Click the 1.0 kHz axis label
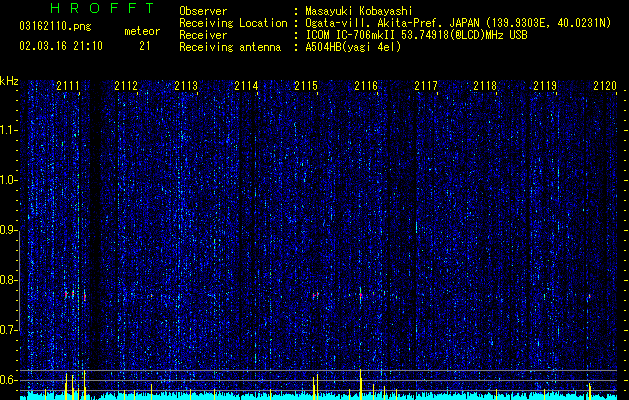Screen dimensions: 629x400 (x=9, y=180)
